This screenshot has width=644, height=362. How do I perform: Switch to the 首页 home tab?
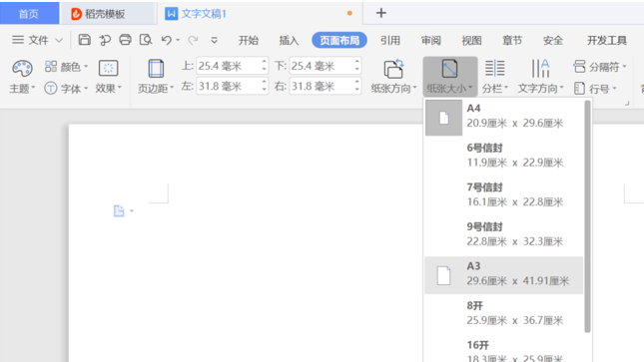point(29,14)
